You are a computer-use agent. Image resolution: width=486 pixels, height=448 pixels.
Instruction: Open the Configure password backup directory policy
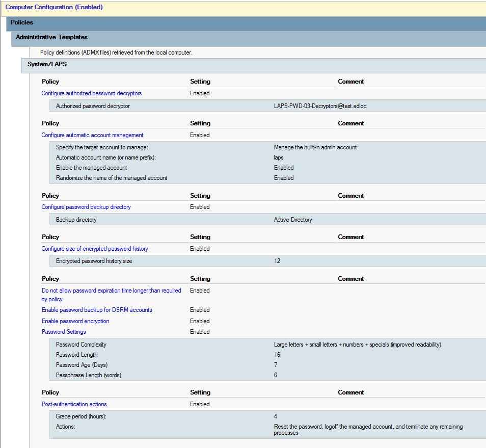(86, 207)
